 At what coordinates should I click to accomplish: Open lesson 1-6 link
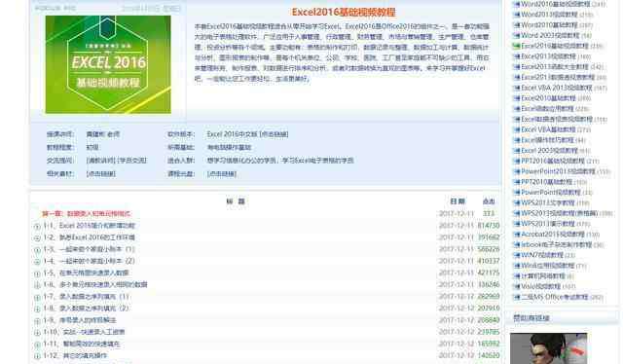pos(95,284)
